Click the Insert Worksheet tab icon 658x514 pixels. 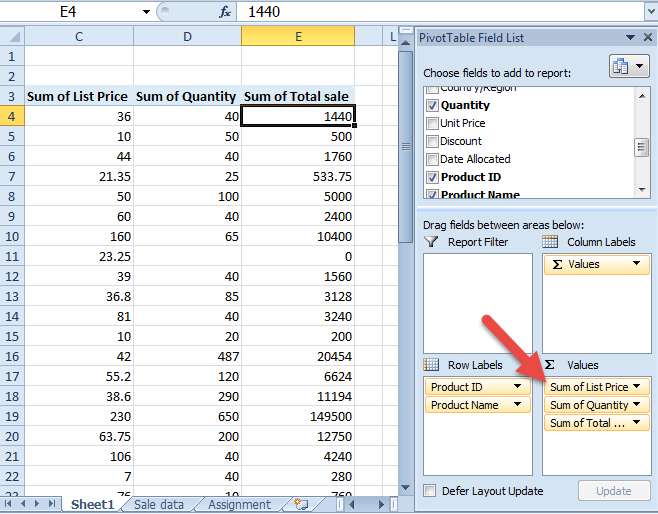click(x=301, y=505)
